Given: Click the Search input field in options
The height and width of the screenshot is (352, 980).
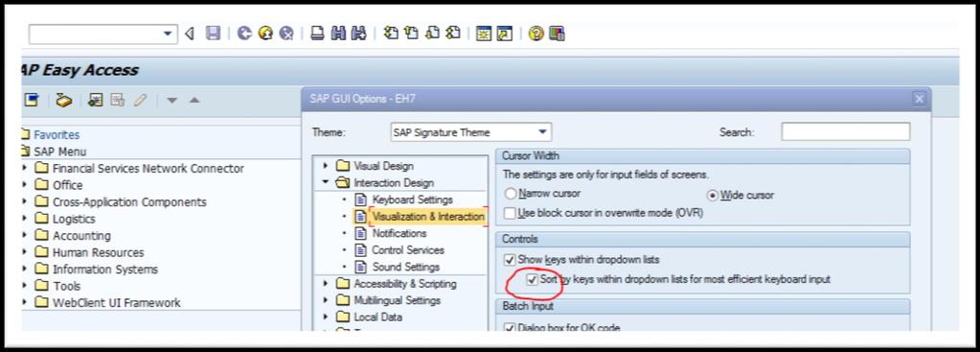Looking at the screenshot, I should (846, 132).
